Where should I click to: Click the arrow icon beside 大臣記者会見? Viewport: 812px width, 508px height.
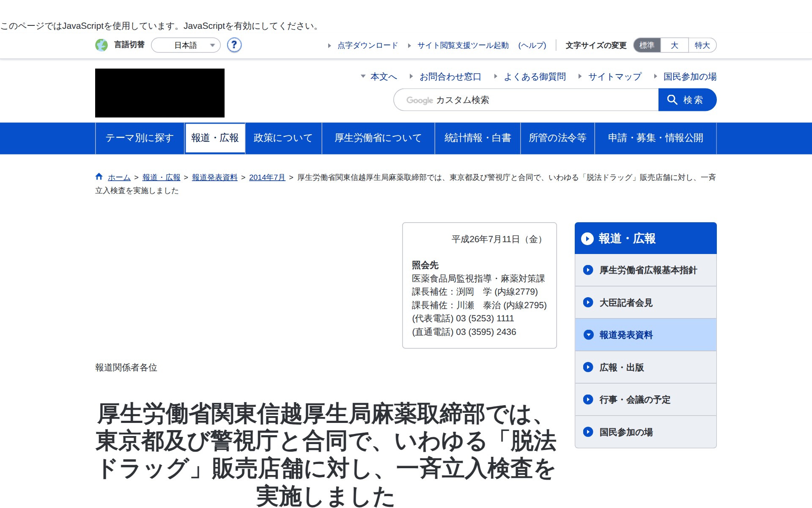[588, 302]
